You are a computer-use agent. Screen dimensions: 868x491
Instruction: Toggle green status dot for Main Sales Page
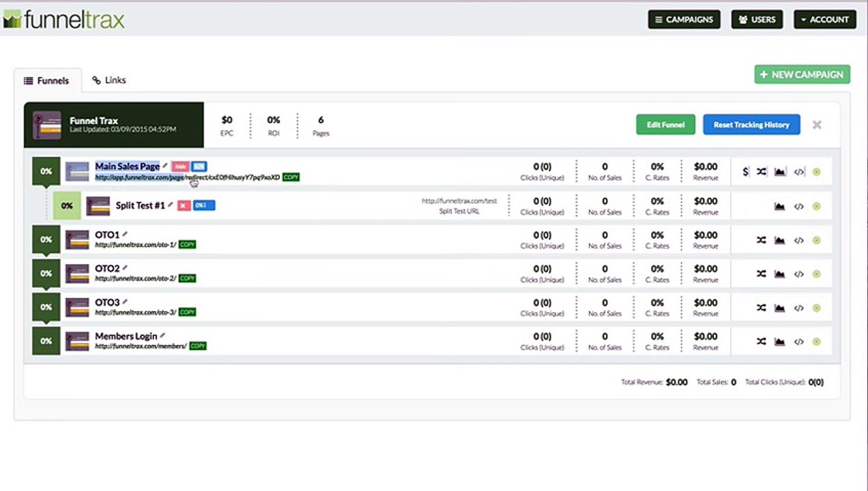click(x=817, y=172)
